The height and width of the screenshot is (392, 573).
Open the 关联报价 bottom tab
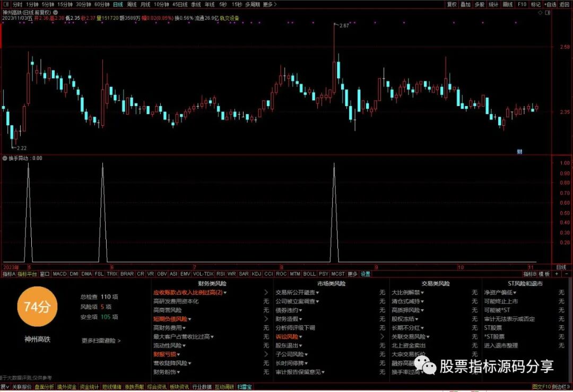click(x=22, y=387)
